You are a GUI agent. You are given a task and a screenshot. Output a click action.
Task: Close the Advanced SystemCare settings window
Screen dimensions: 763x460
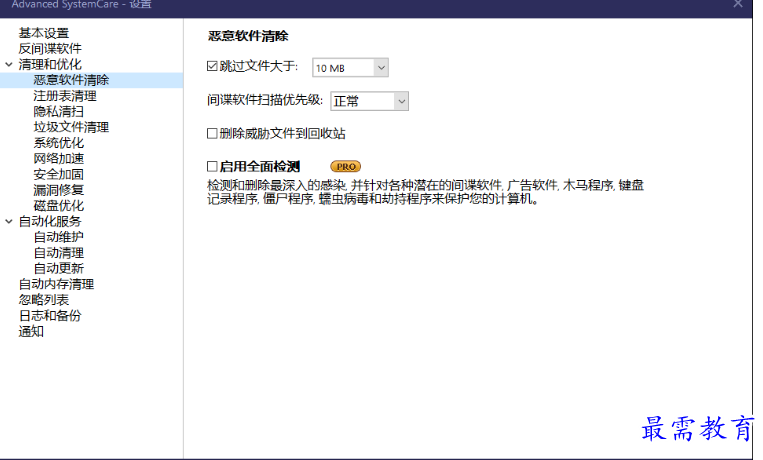pyautogui.click(x=738, y=4)
